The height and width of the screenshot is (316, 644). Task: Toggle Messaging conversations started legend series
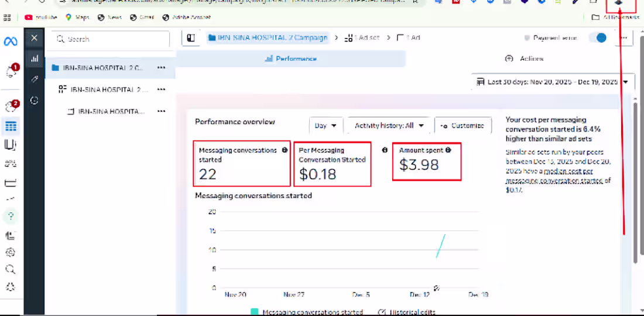(306, 312)
